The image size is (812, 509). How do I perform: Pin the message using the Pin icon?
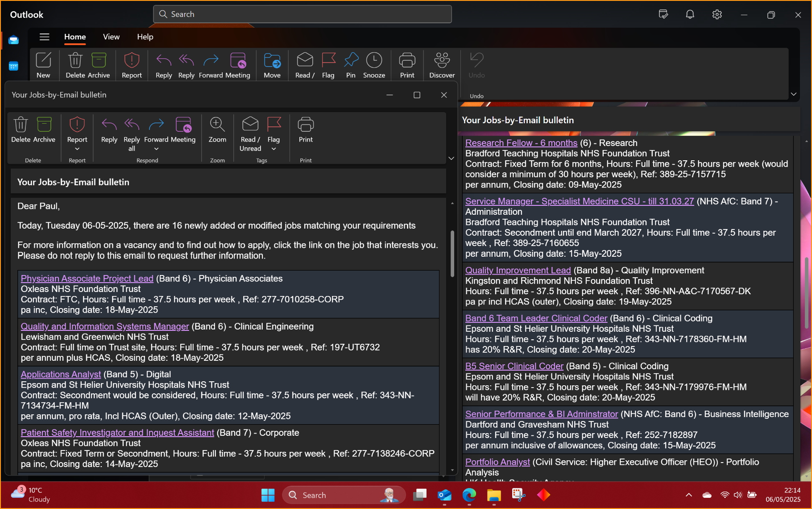point(351,65)
